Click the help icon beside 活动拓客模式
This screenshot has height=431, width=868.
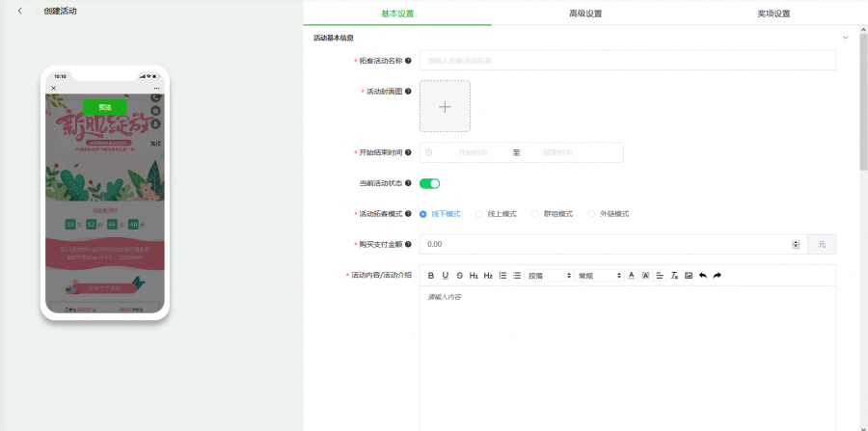coord(408,213)
